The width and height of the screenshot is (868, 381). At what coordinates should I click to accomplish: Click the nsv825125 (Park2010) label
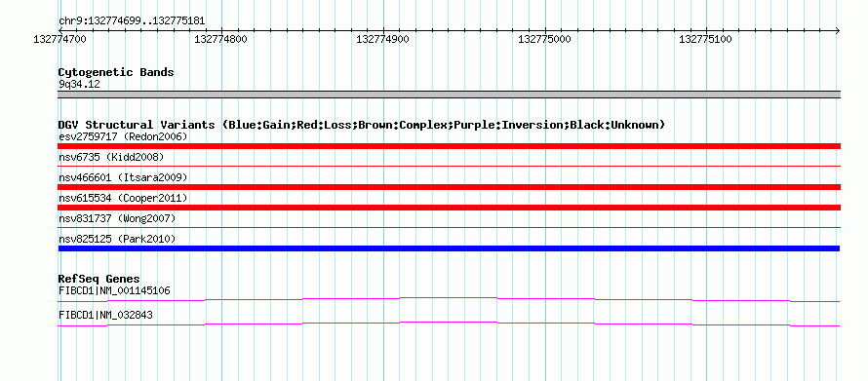pyautogui.click(x=117, y=239)
